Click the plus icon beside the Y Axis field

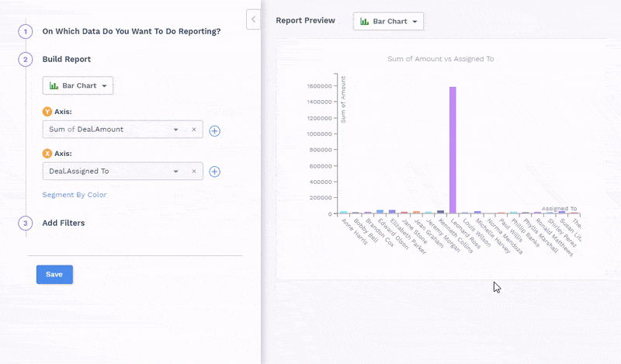tap(215, 130)
